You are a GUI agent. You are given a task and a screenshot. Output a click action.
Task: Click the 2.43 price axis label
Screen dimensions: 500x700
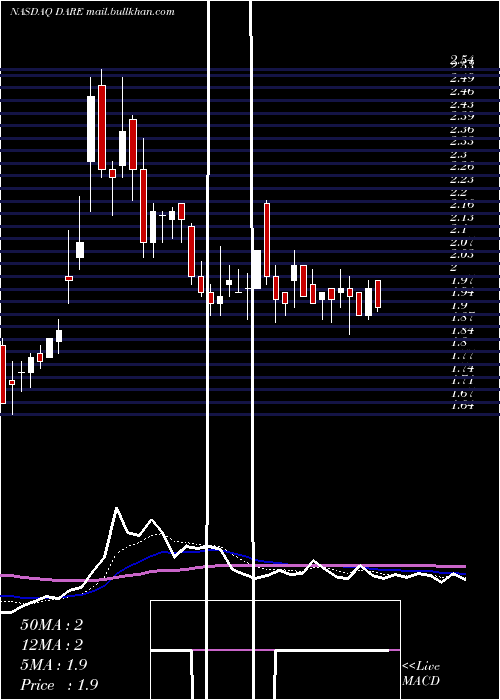(462, 104)
